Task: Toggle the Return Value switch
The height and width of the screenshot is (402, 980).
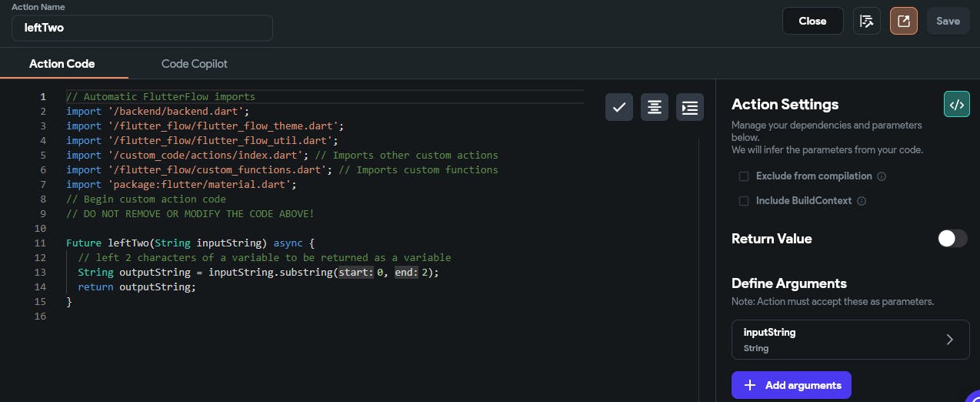Action: (952, 239)
